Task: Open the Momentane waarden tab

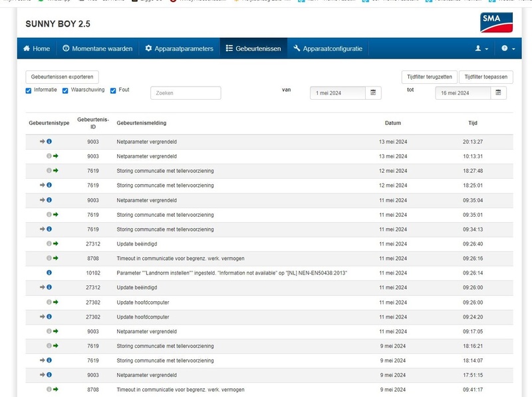Action: tap(98, 49)
